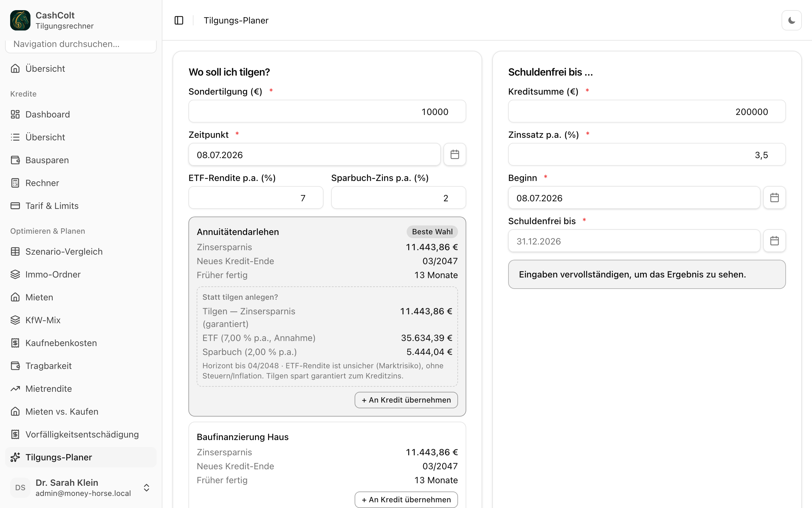
Task: Open KfW-Mix
Action: [81, 320]
